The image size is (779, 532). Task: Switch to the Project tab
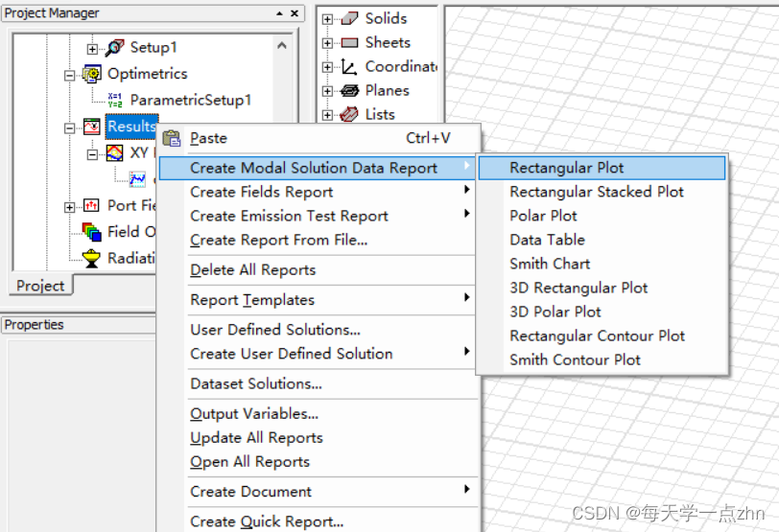coord(40,286)
